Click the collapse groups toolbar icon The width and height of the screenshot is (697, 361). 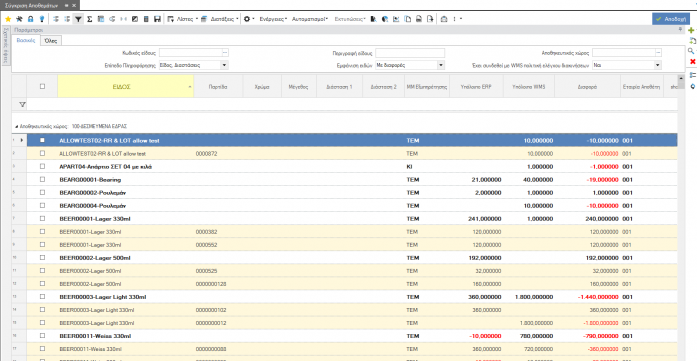point(67,19)
